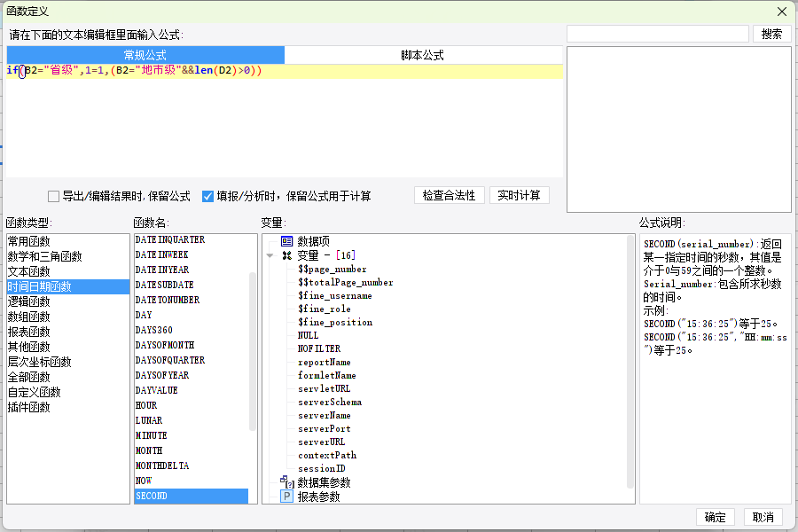Select DAYSOFQUARTER function
This screenshot has width=798, height=532.
[x=192, y=361]
